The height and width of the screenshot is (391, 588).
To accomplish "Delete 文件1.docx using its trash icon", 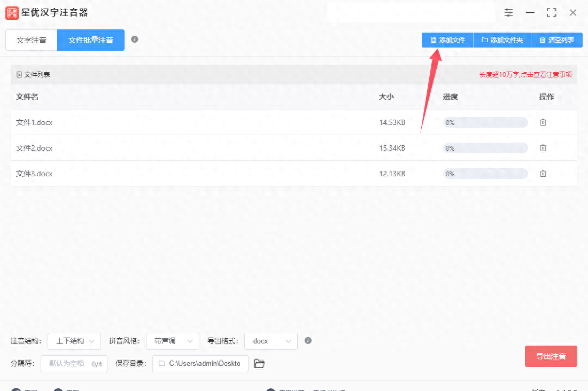I will (543, 122).
